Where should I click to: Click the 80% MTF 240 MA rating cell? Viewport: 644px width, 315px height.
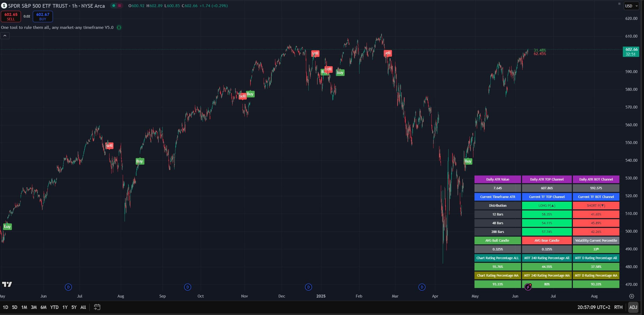(x=547, y=284)
